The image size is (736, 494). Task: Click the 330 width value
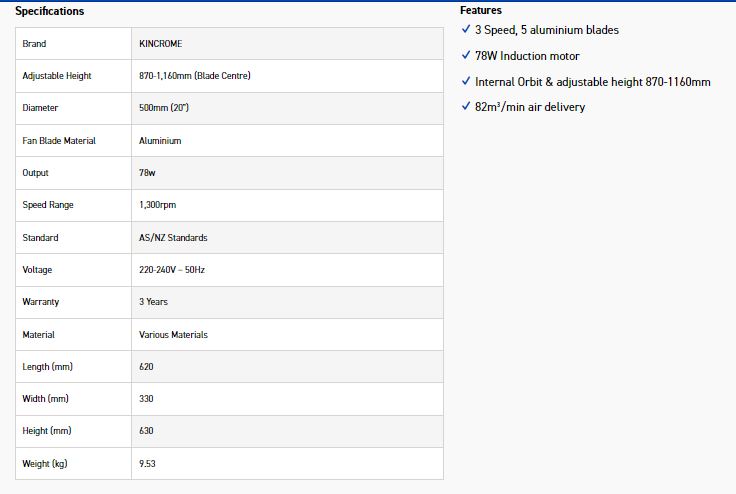[x=146, y=399]
